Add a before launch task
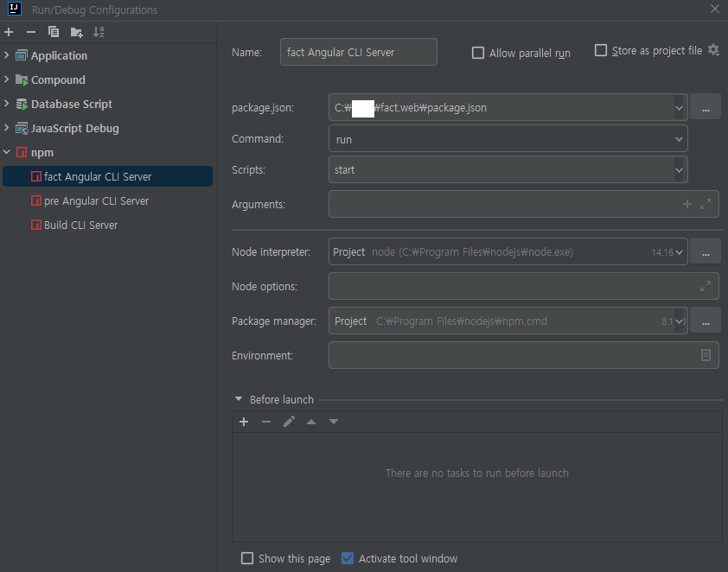This screenshot has width=728, height=572. pos(244,422)
